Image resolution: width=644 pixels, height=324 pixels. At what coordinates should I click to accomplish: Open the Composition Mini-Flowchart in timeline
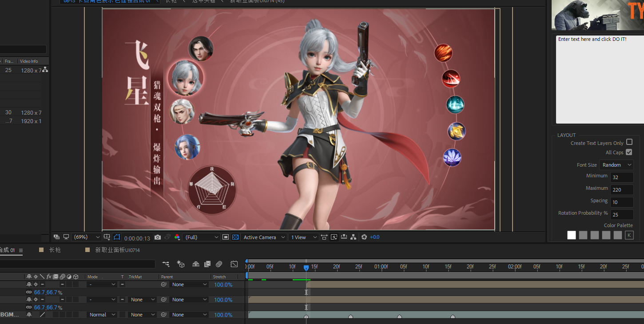(166, 264)
